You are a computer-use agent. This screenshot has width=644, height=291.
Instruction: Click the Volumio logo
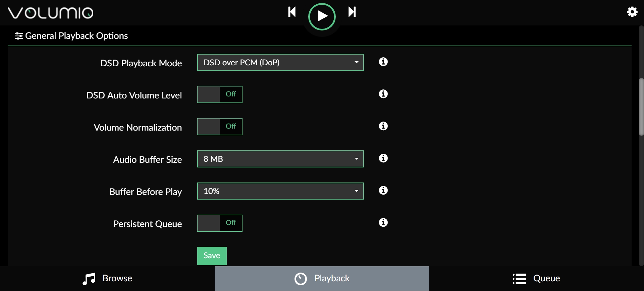51,13
